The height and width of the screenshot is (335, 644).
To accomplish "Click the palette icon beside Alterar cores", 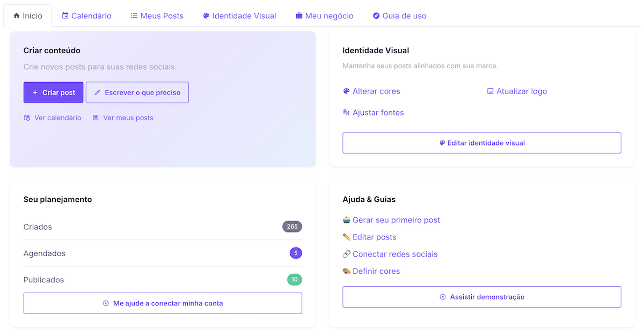I will (346, 91).
